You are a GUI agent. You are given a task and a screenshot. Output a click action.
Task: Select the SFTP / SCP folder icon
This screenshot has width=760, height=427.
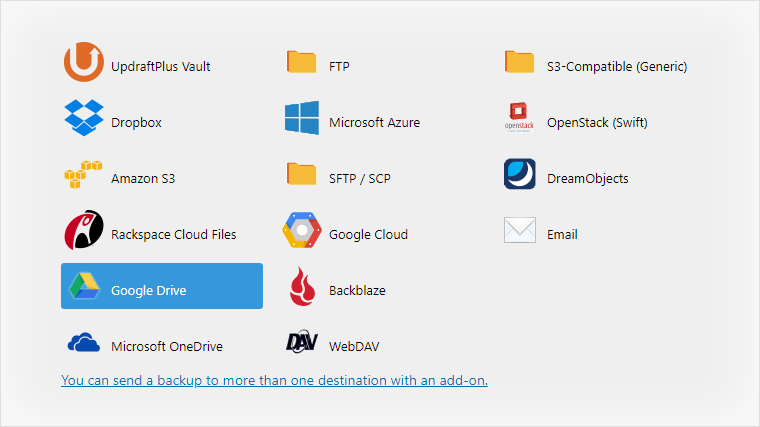click(x=301, y=174)
